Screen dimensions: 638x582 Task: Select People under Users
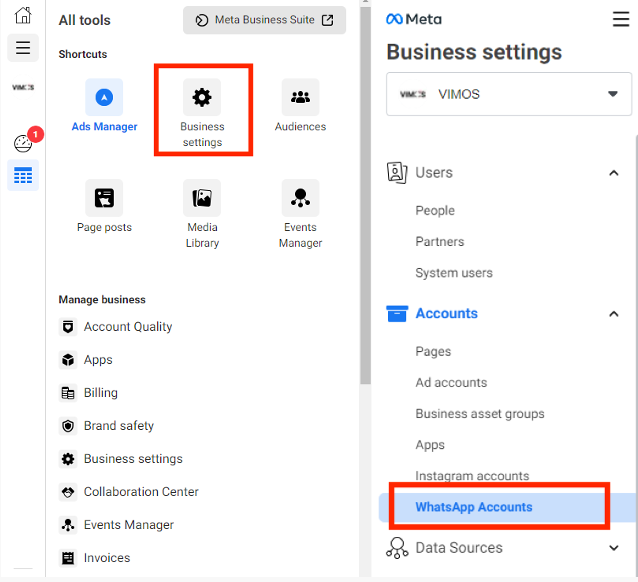point(435,211)
